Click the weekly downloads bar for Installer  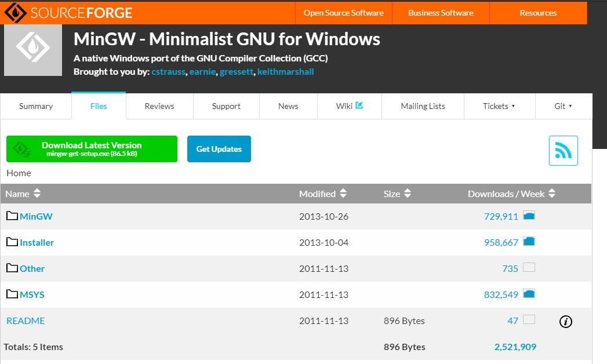click(x=528, y=242)
